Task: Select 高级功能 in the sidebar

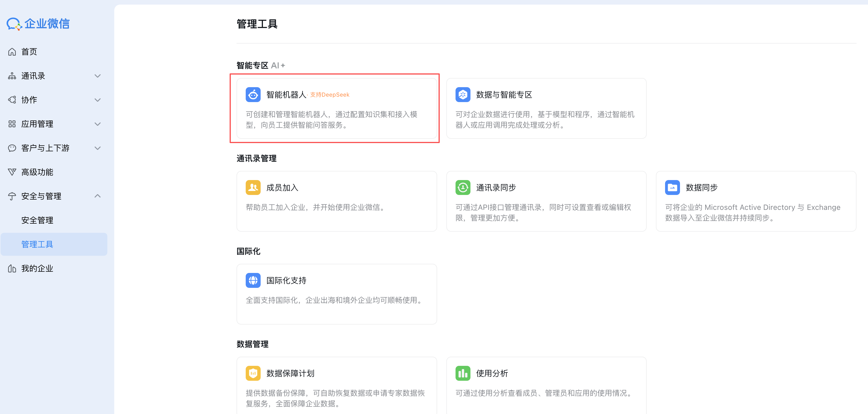Action: click(37, 172)
